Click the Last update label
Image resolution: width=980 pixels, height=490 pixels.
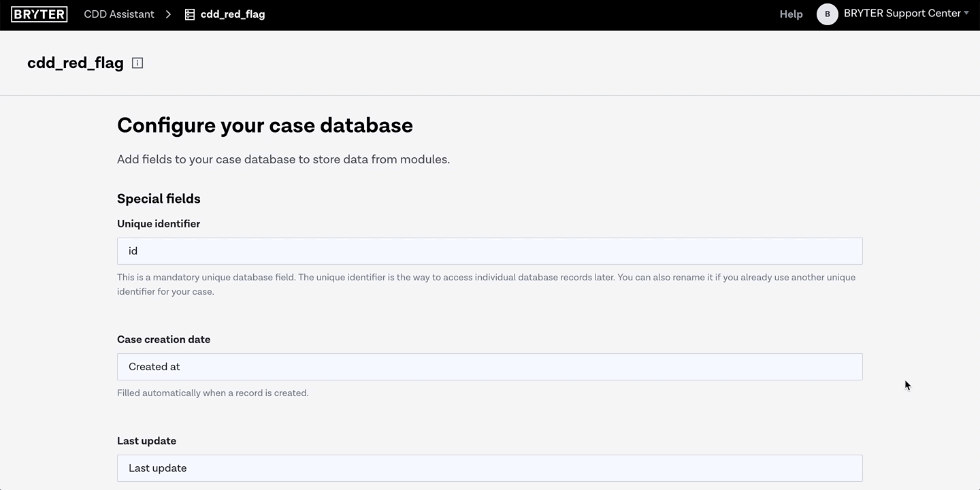click(x=147, y=441)
